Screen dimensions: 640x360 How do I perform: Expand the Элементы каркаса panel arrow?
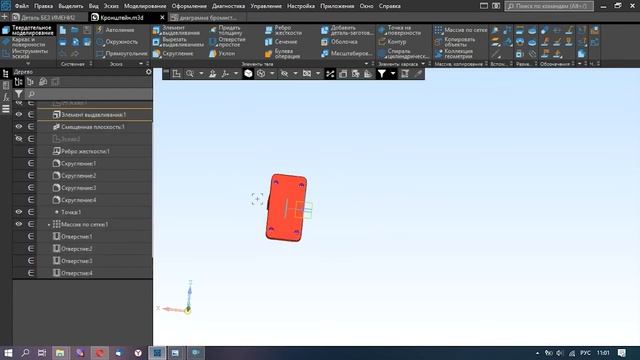pyautogui.click(x=423, y=64)
